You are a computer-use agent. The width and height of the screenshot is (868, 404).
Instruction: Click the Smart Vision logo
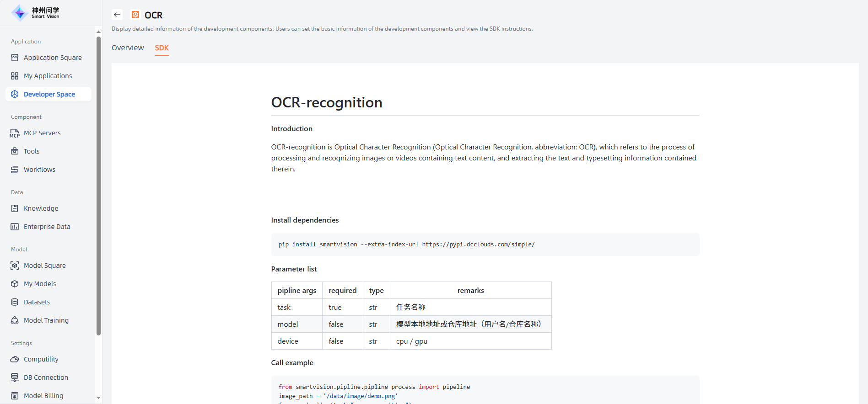pyautogui.click(x=36, y=13)
